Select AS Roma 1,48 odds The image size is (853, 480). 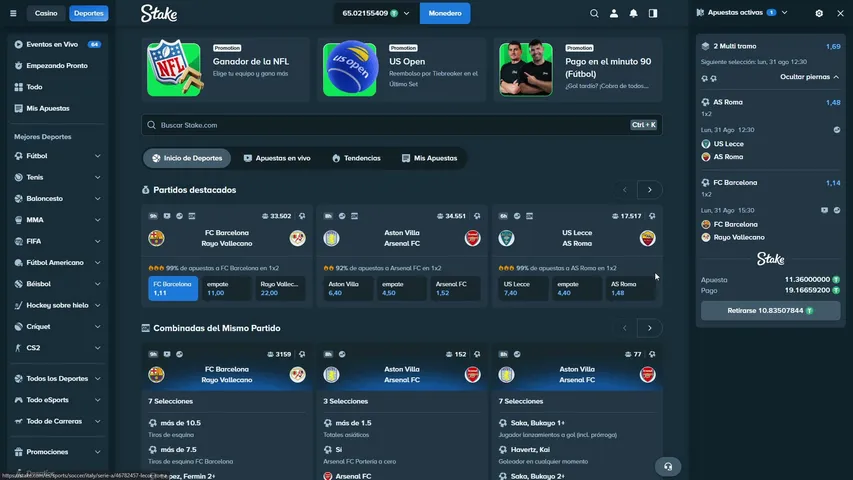[x=631, y=288]
